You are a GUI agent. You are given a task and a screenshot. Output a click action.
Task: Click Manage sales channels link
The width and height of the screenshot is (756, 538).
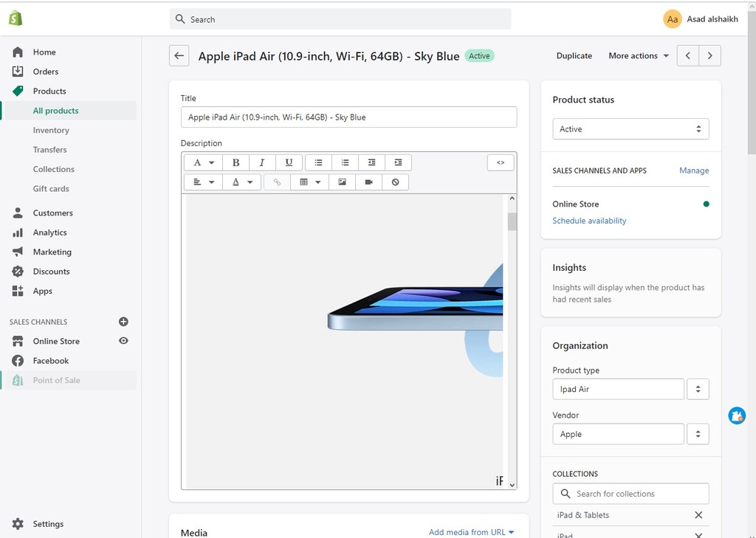[694, 170]
